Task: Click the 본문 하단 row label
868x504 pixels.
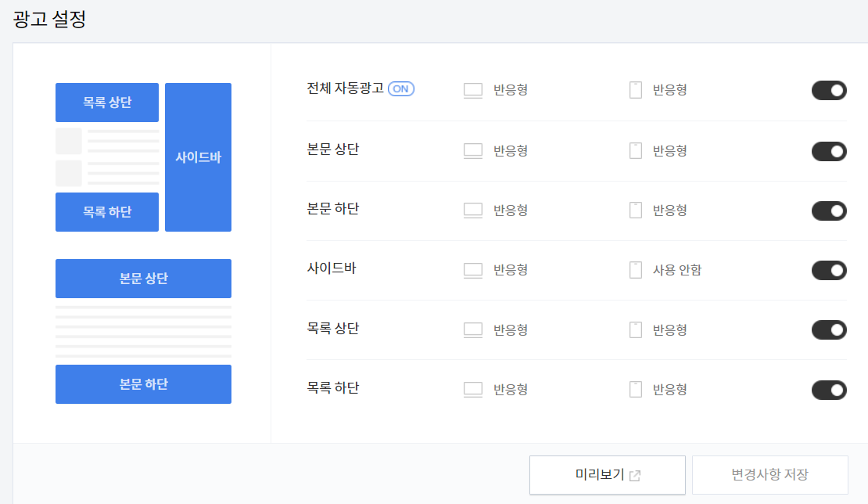Action: [332, 209]
